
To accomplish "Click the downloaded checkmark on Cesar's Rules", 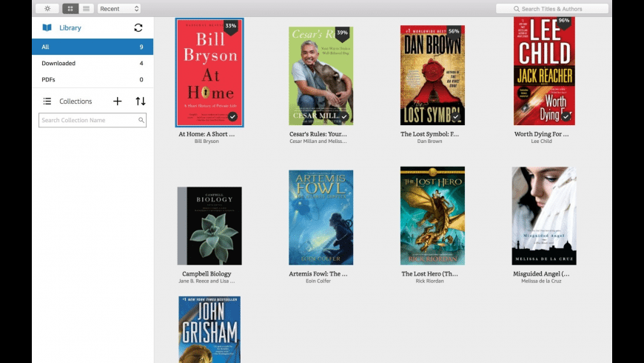I will 344,117.
